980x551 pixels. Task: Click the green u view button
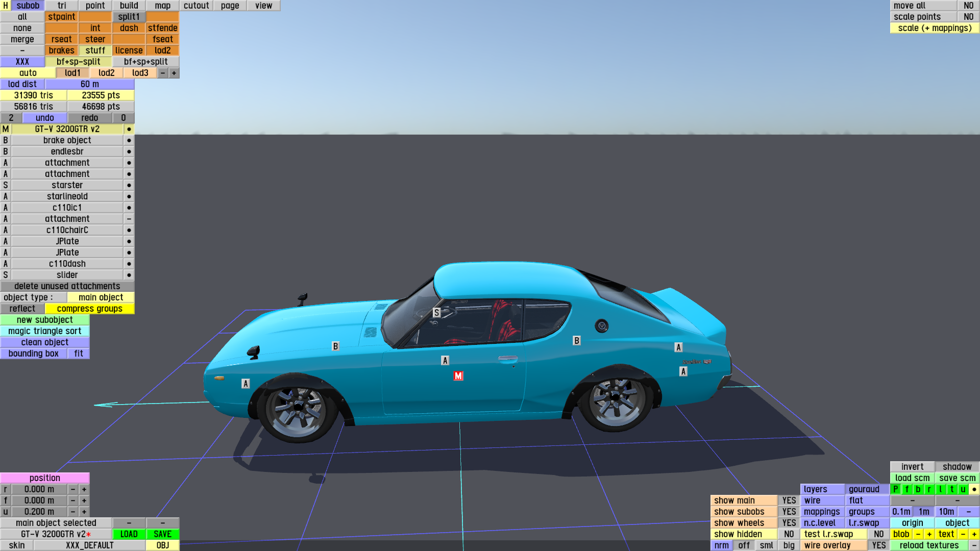coord(963,489)
